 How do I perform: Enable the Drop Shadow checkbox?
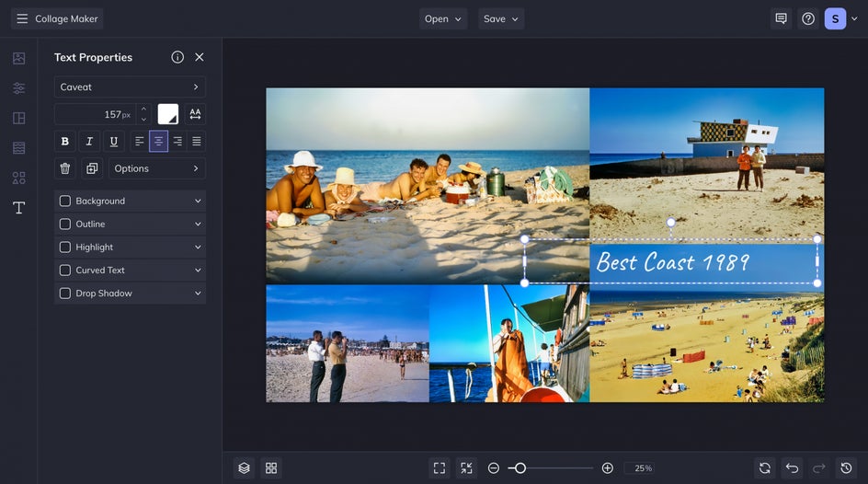coord(65,294)
